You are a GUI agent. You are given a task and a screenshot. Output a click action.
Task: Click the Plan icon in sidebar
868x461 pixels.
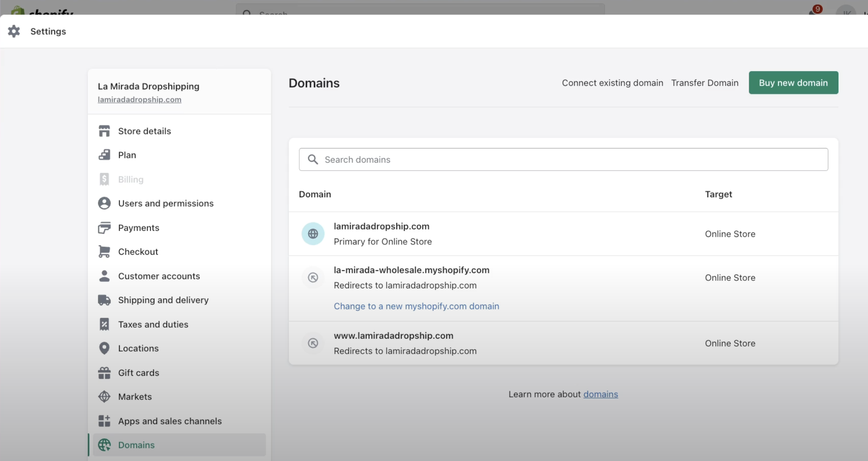coord(104,155)
